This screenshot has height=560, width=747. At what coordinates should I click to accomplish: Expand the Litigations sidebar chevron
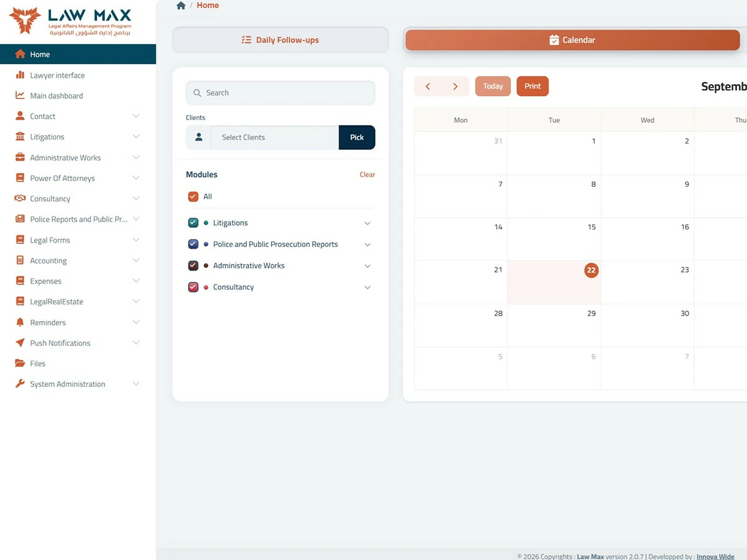click(x=136, y=136)
